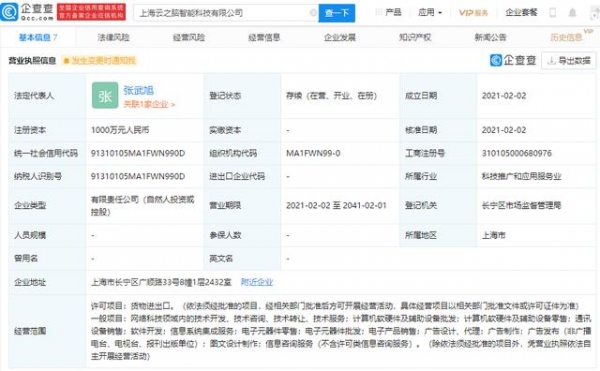The height and width of the screenshot is (371, 600).
Task: Select registration number 310105000680976
Action: point(517,153)
